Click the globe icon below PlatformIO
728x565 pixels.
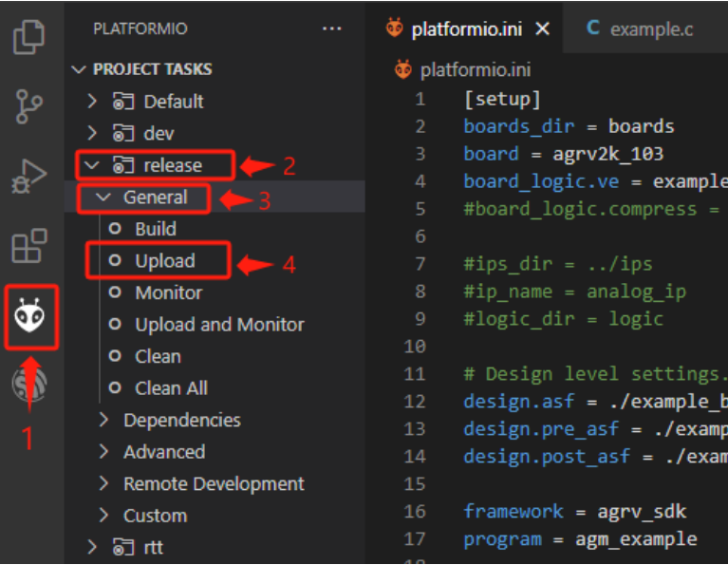point(30,385)
